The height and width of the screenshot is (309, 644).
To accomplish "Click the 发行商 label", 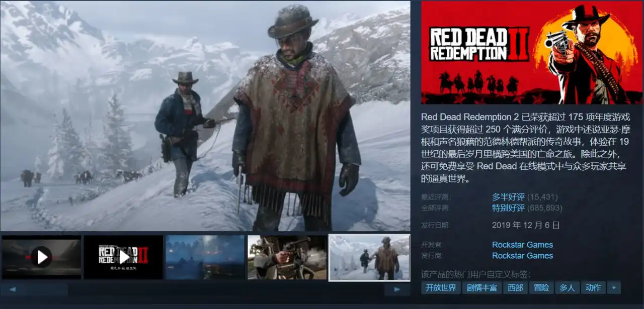I will [432, 256].
